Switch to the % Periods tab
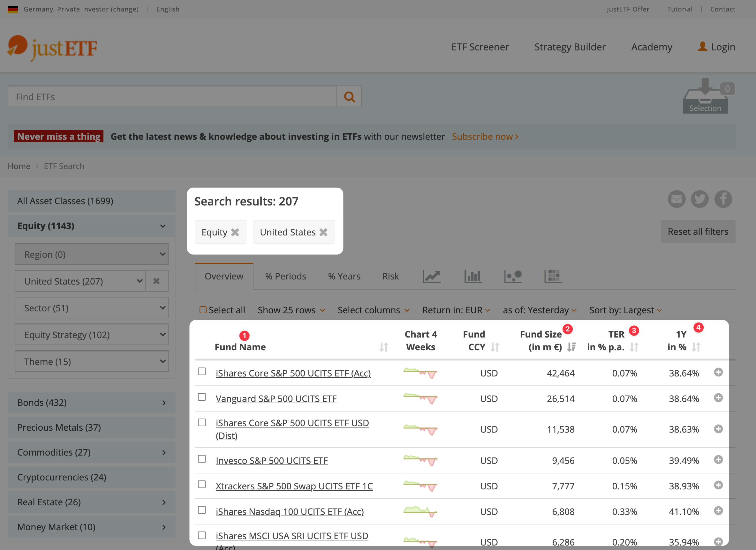The width and height of the screenshot is (756, 550). pyautogui.click(x=286, y=276)
